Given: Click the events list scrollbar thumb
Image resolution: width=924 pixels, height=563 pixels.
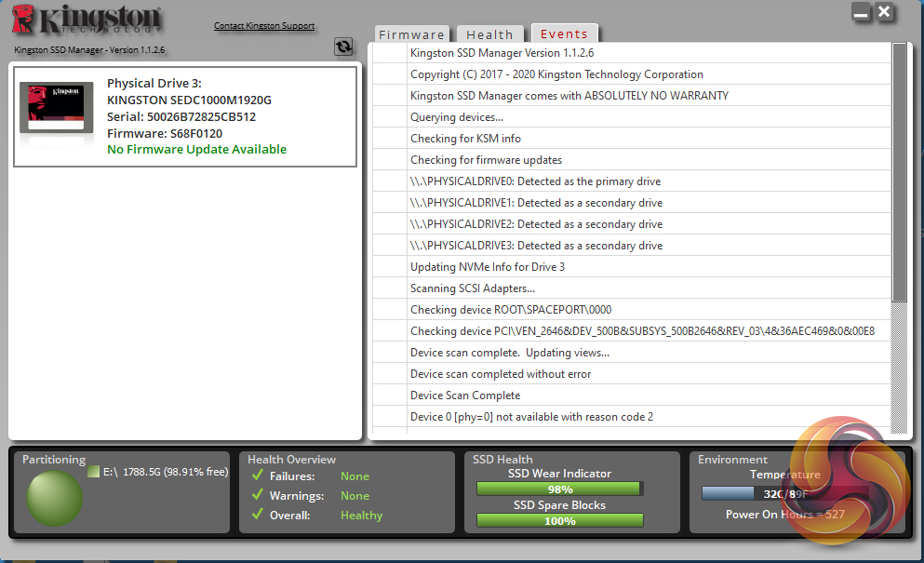Looking at the screenshot, I should tap(899, 172).
